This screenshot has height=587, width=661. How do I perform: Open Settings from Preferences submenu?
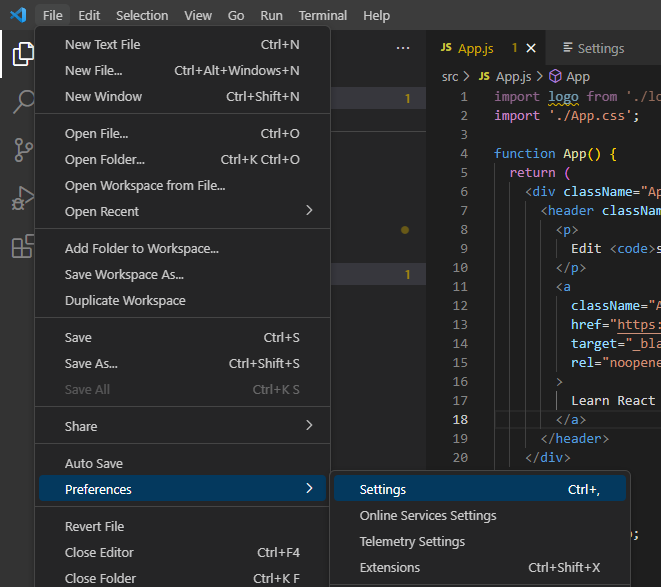coord(480,489)
